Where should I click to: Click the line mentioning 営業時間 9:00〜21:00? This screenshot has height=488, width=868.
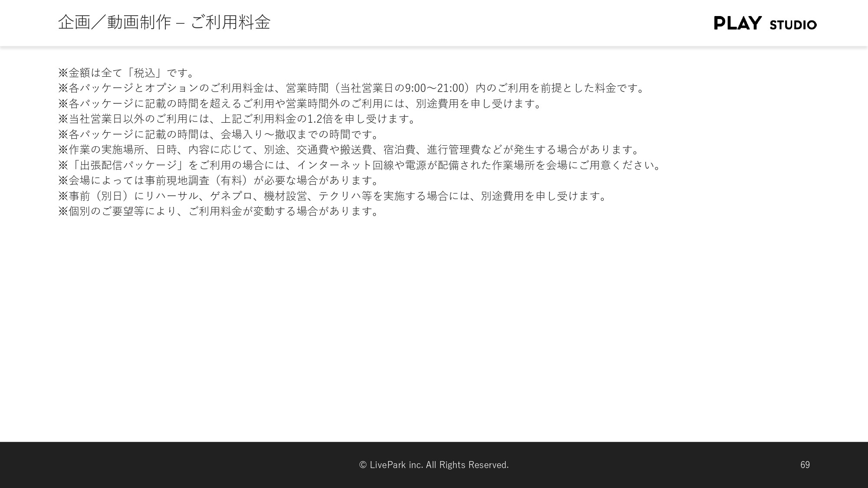click(x=351, y=88)
